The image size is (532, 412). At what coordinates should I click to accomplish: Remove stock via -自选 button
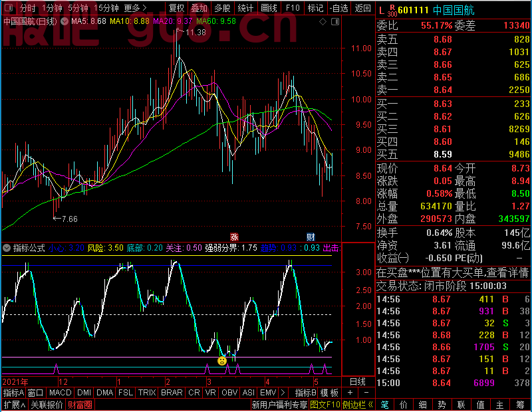[x=339, y=8]
